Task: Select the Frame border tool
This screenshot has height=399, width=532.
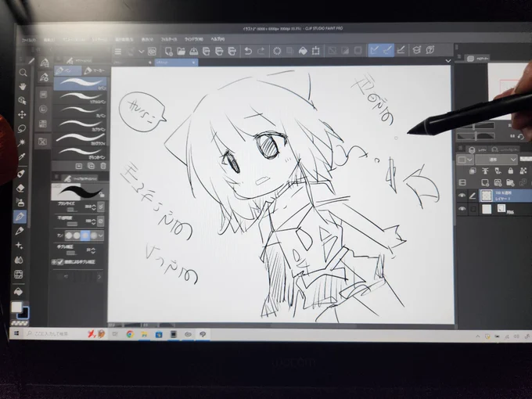Action: point(19,274)
